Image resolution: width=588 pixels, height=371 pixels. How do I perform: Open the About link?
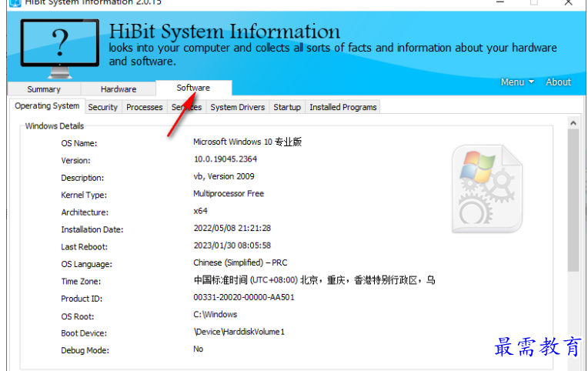(558, 82)
